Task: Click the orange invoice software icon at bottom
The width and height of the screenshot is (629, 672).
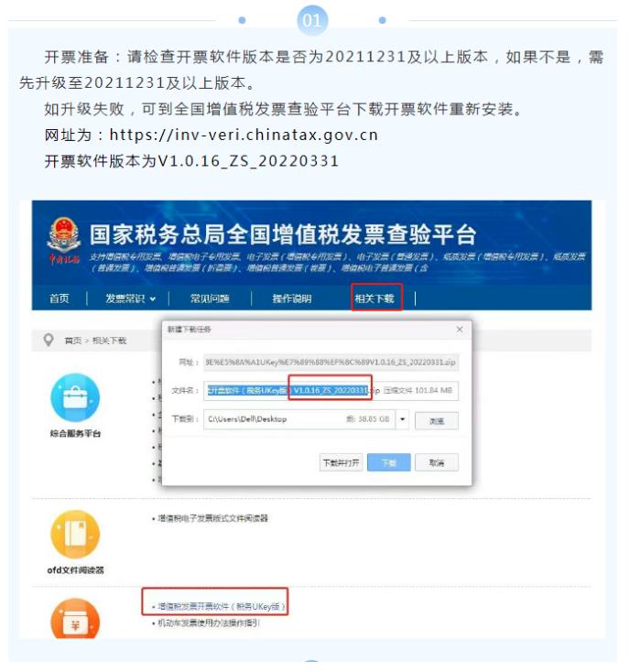Action: point(75,618)
